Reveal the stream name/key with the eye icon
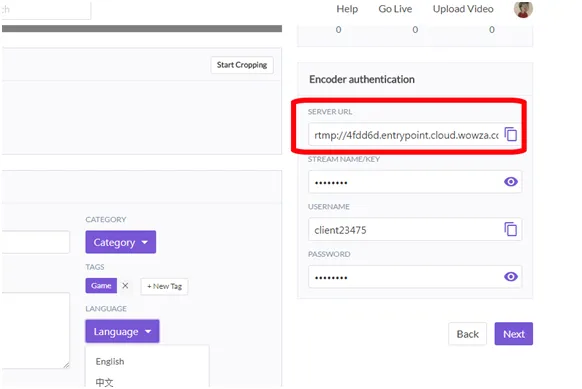This screenshot has height=389, width=582. click(511, 182)
